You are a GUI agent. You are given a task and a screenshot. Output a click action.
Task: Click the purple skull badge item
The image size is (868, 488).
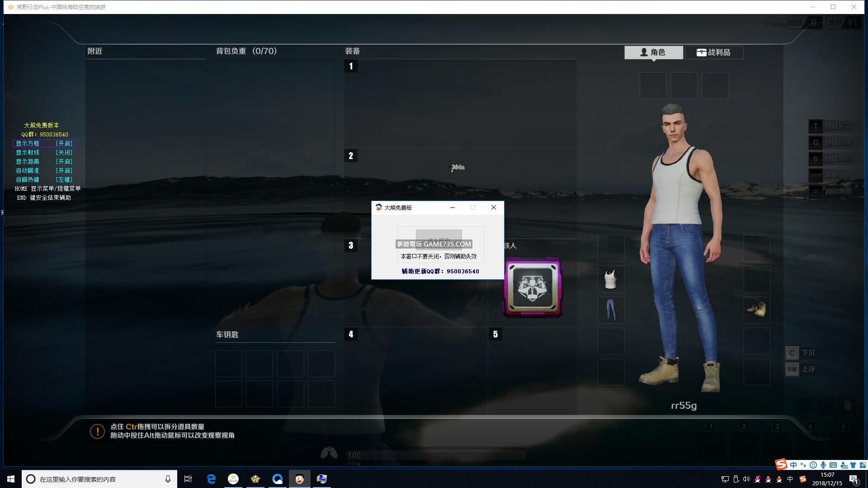point(533,287)
